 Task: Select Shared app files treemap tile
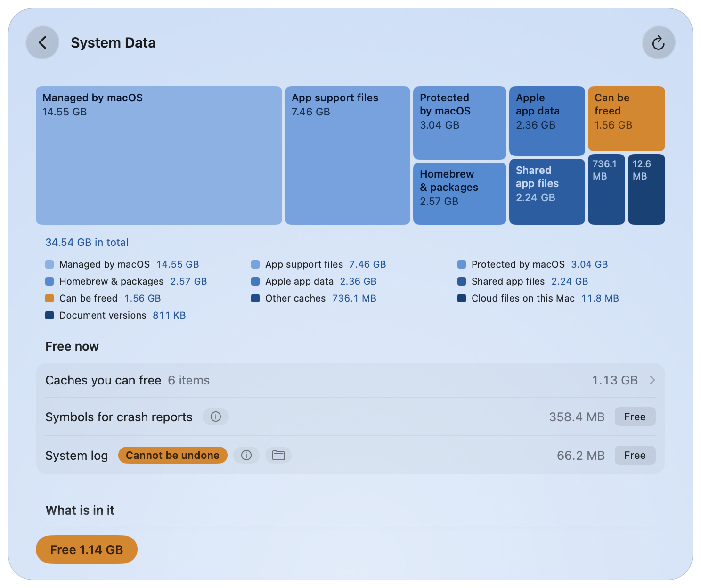click(x=547, y=192)
